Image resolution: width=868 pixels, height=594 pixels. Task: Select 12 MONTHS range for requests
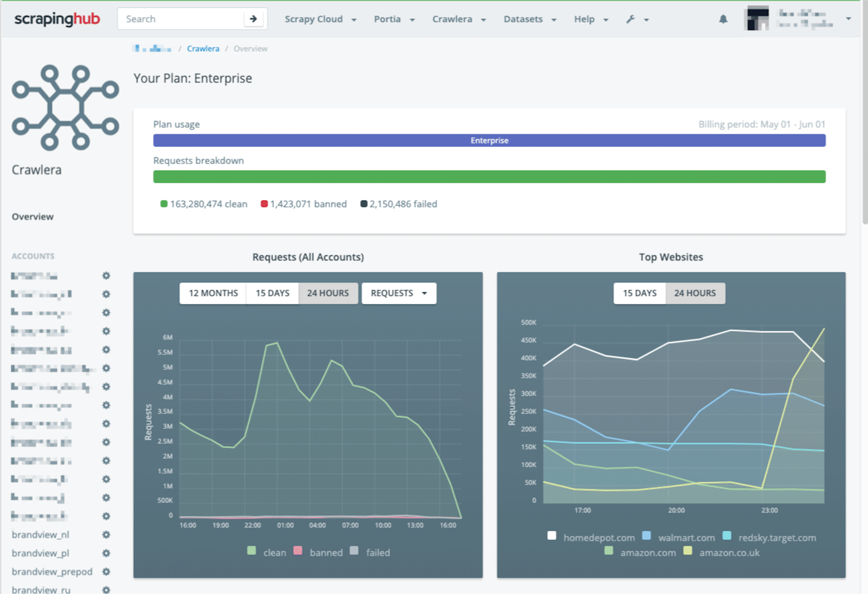213,293
